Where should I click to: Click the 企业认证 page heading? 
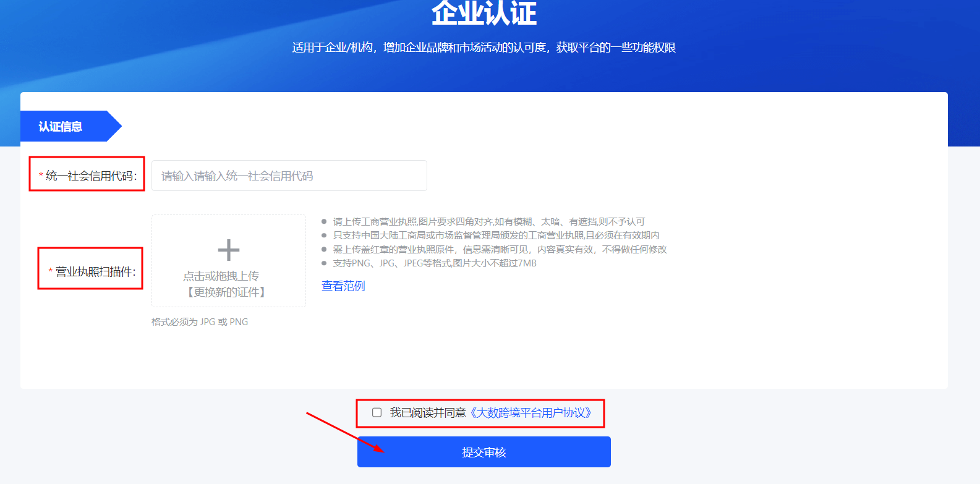pos(484,12)
